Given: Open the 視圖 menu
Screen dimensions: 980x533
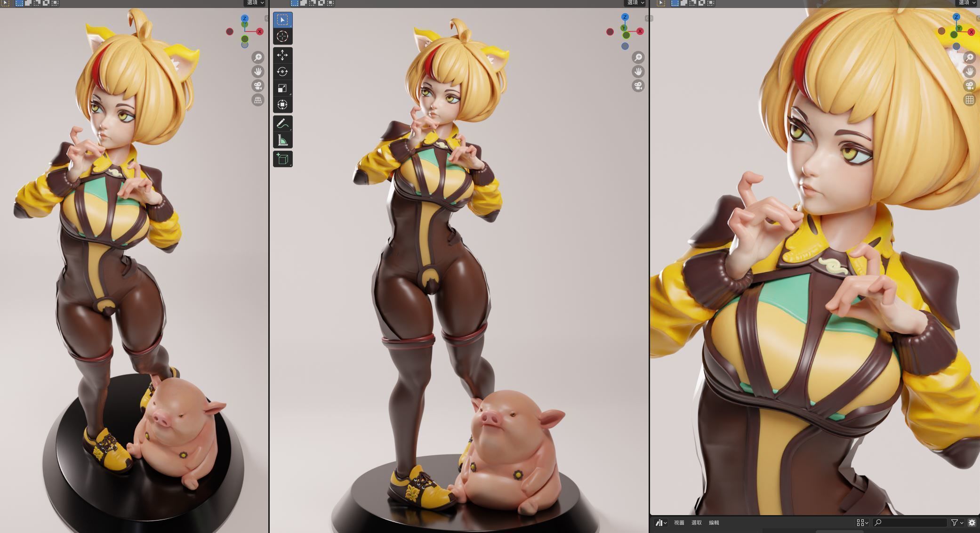Looking at the screenshot, I should coord(679,523).
